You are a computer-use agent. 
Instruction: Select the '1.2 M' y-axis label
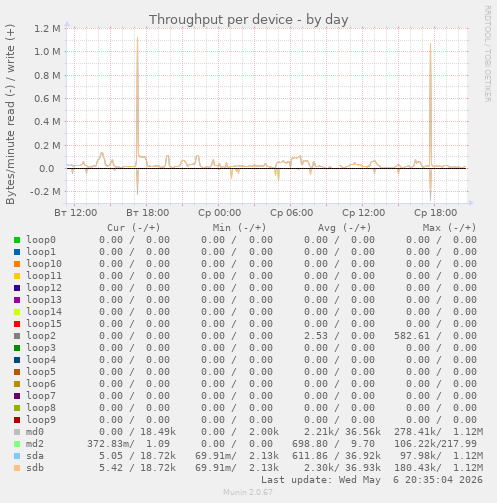click(47, 28)
